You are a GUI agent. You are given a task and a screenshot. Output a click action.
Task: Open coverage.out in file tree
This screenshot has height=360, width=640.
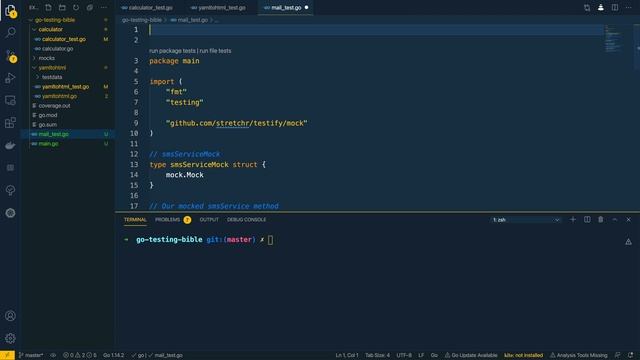pos(54,106)
